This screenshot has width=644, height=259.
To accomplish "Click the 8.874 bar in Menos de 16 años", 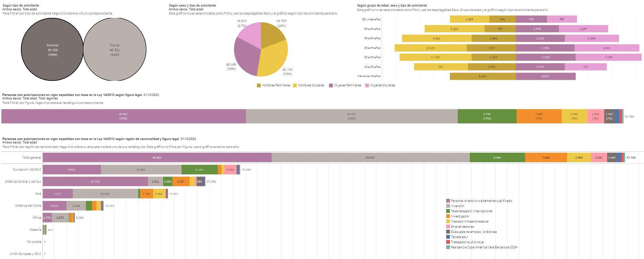I will (546, 76).
